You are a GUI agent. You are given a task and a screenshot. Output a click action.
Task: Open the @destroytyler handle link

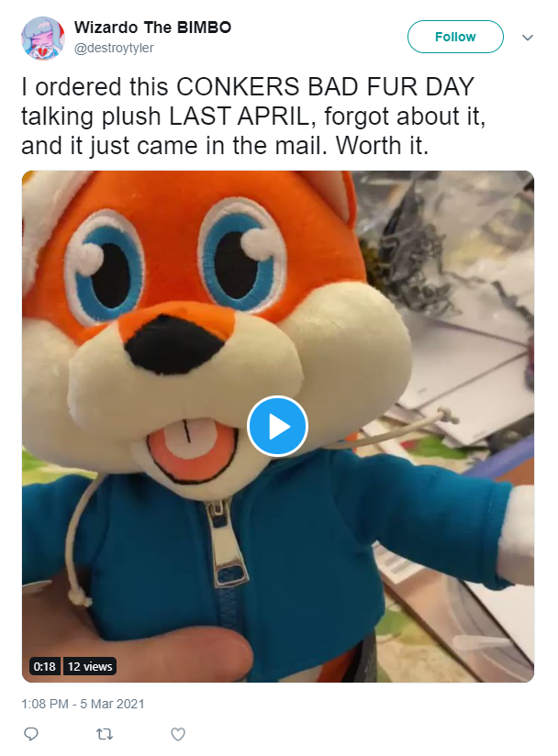click(x=114, y=49)
